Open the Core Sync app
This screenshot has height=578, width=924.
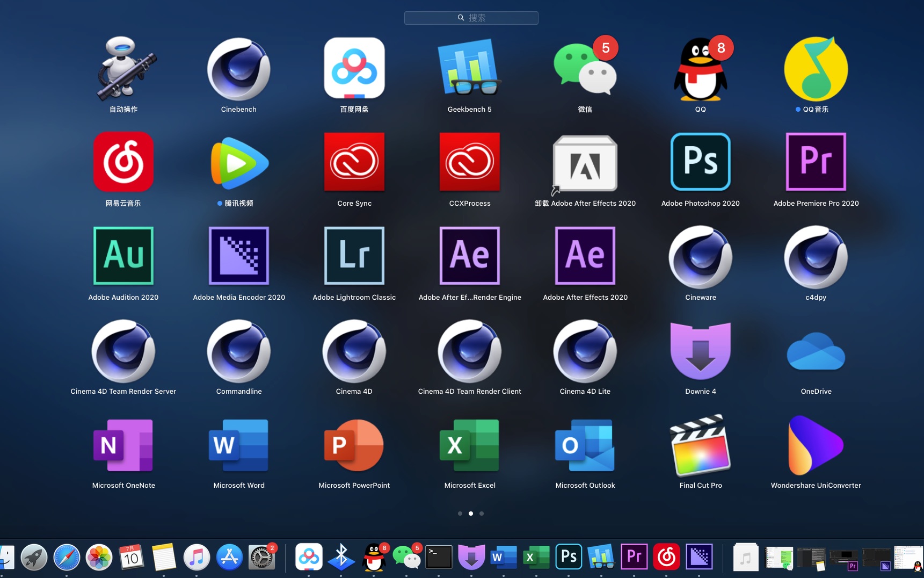(354, 162)
